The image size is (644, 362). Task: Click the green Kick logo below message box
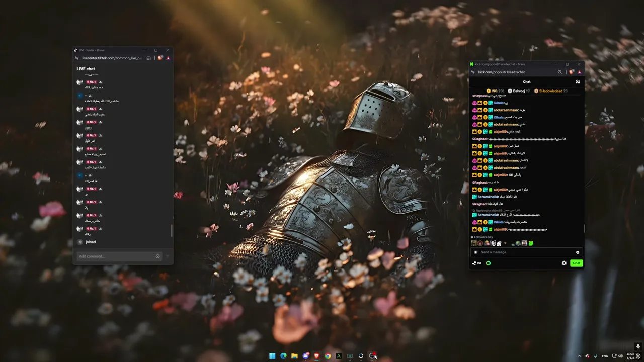[488, 263]
